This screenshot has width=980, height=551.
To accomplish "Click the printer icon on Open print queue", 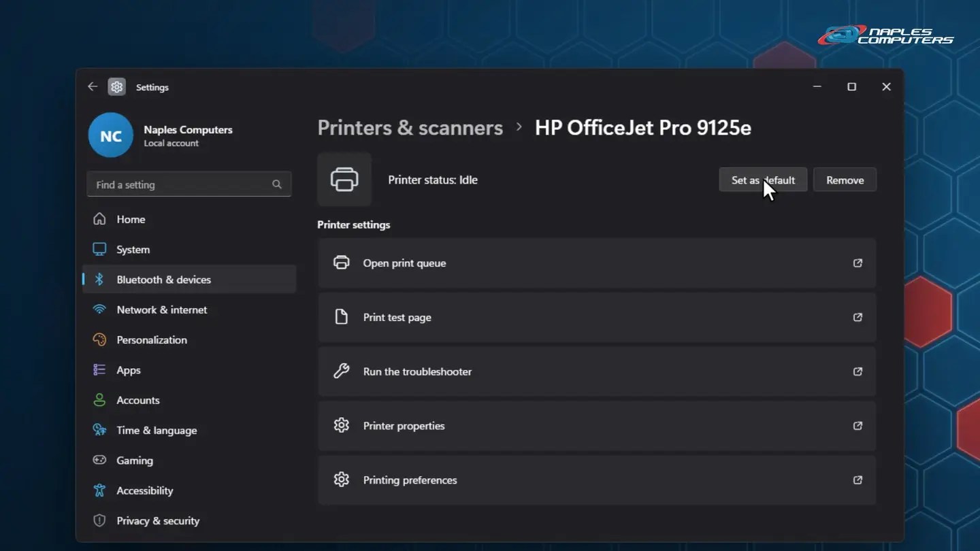I will pyautogui.click(x=342, y=263).
